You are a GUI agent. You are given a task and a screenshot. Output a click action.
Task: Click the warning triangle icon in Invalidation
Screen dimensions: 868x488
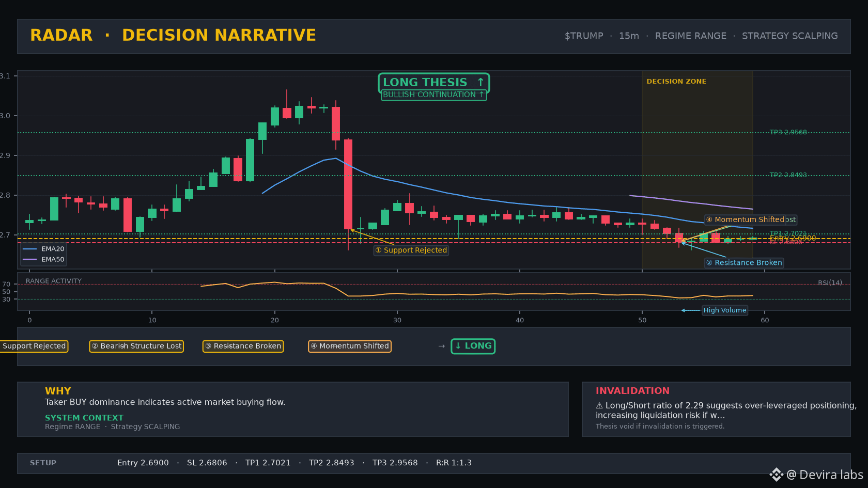point(599,406)
